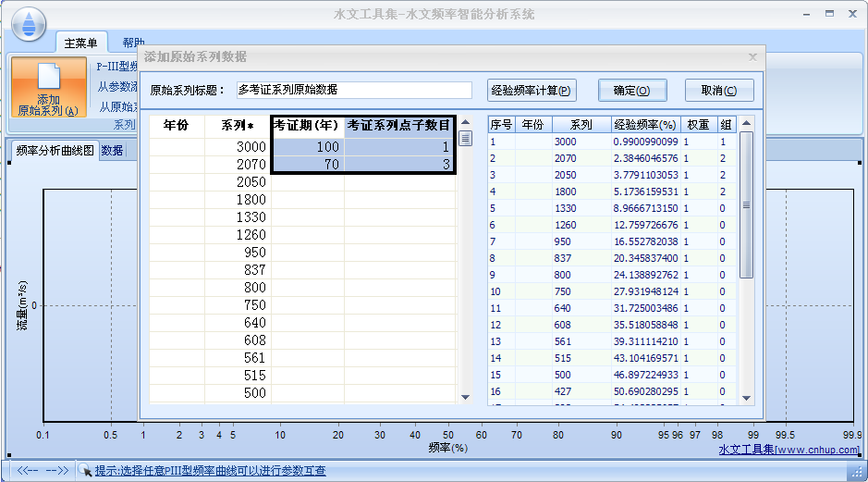This screenshot has width=868, height=482.
Task: Click the 原始系列标题 text input field
Action: click(352, 91)
